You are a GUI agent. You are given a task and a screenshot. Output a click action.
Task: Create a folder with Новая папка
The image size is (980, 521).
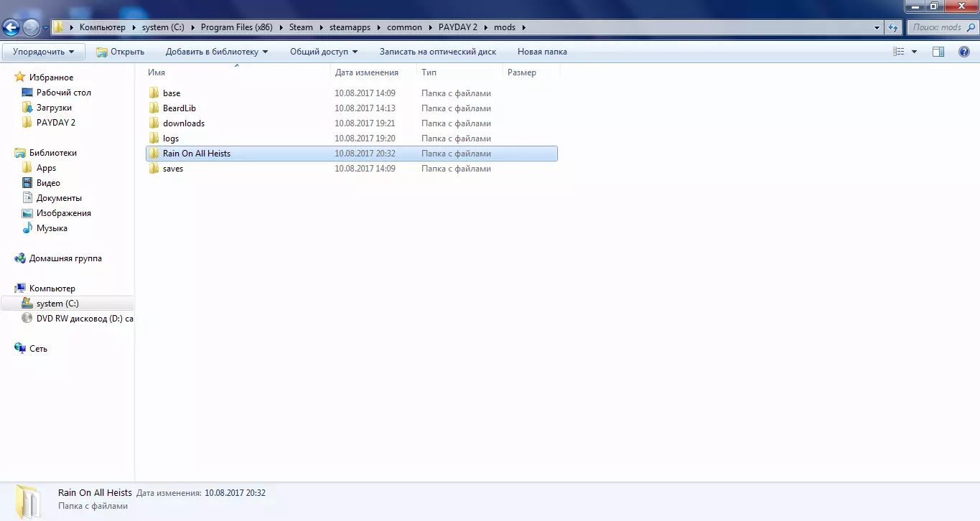pos(542,52)
